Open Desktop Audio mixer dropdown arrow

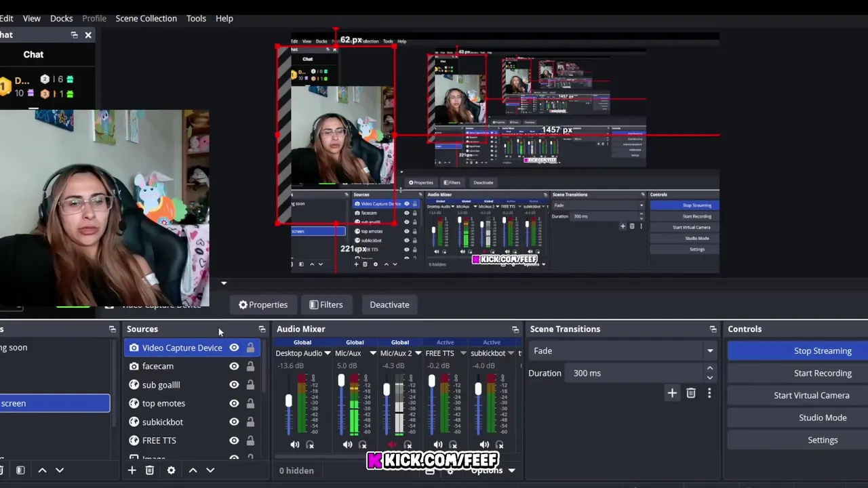(327, 353)
